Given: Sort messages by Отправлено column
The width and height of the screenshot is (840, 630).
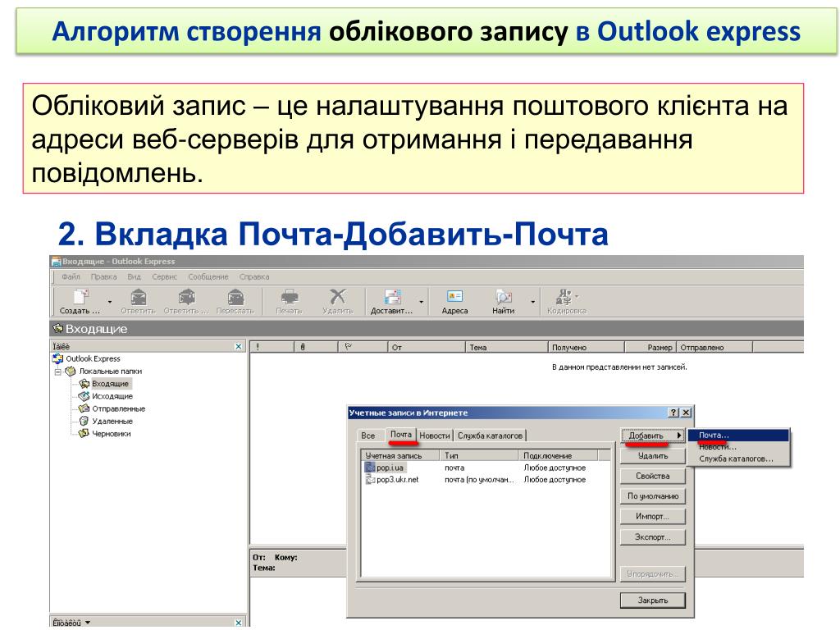Looking at the screenshot, I should (x=714, y=347).
